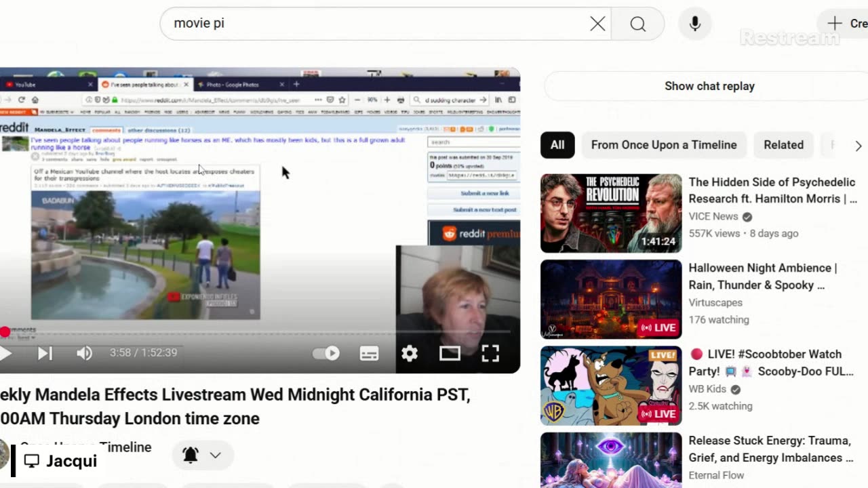The image size is (868, 488).
Task: Open VICE News channel link
Action: pyautogui.click(x=713, y=216)
